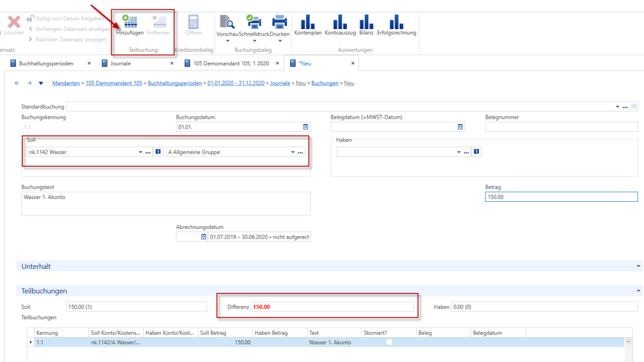Navigate forward with the right arrow
The height and width of the screenshot is (362, 644).
click(29, 83)
